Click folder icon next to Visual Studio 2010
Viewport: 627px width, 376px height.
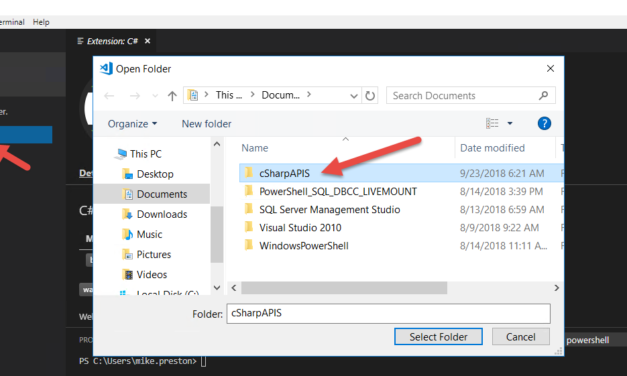[x=248, y=227]
